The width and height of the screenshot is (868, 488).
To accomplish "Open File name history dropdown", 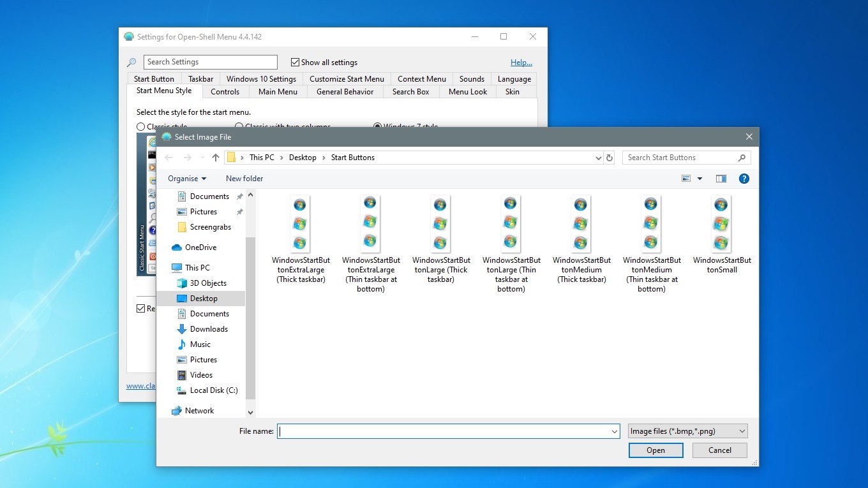I will pos(614,431).
